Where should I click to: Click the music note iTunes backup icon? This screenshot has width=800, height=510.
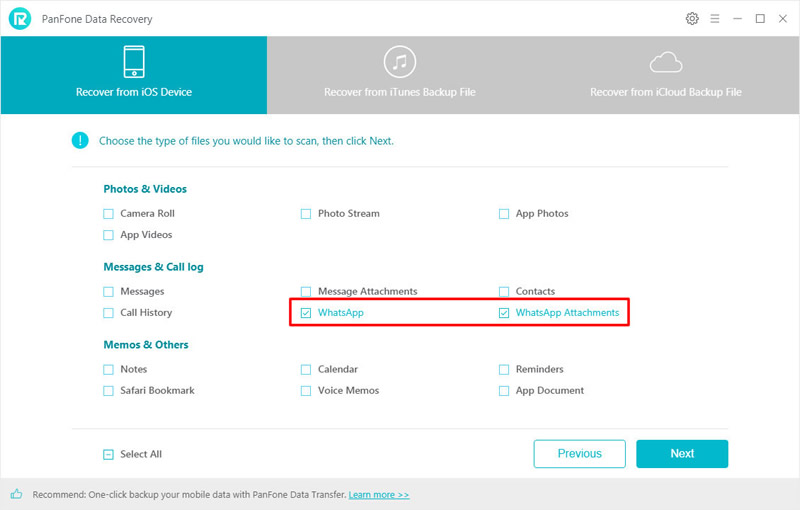[399, 62]
